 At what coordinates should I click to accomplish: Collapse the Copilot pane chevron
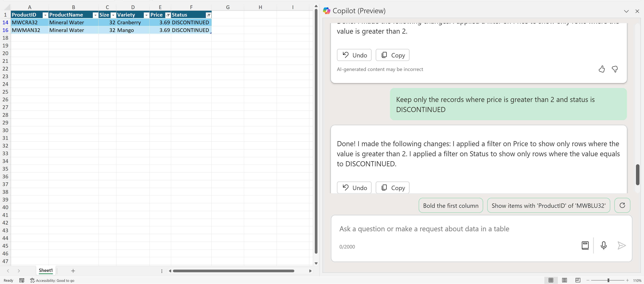pyautogui.click(x=626, y=11)
